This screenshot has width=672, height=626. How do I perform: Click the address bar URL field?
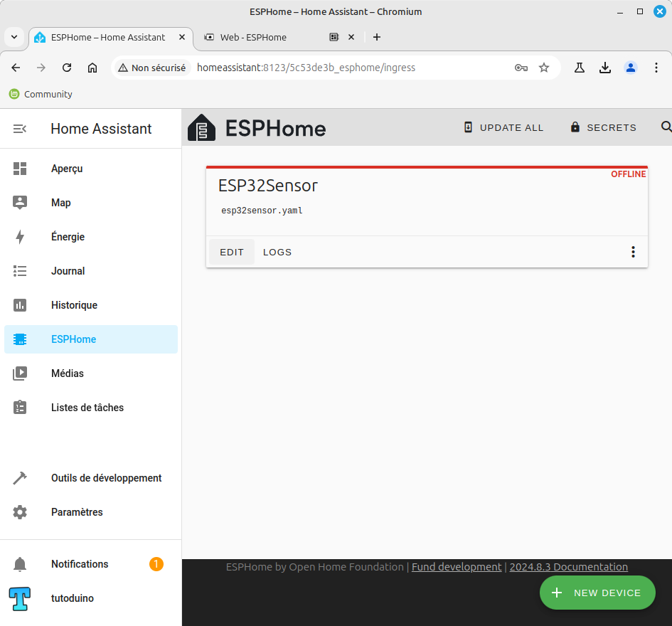click(306, 68)
